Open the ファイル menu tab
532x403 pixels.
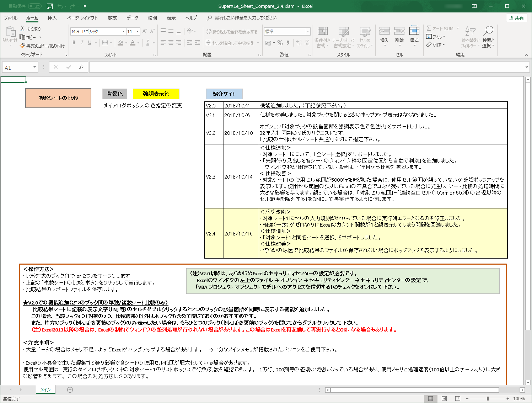click(11, 18)
